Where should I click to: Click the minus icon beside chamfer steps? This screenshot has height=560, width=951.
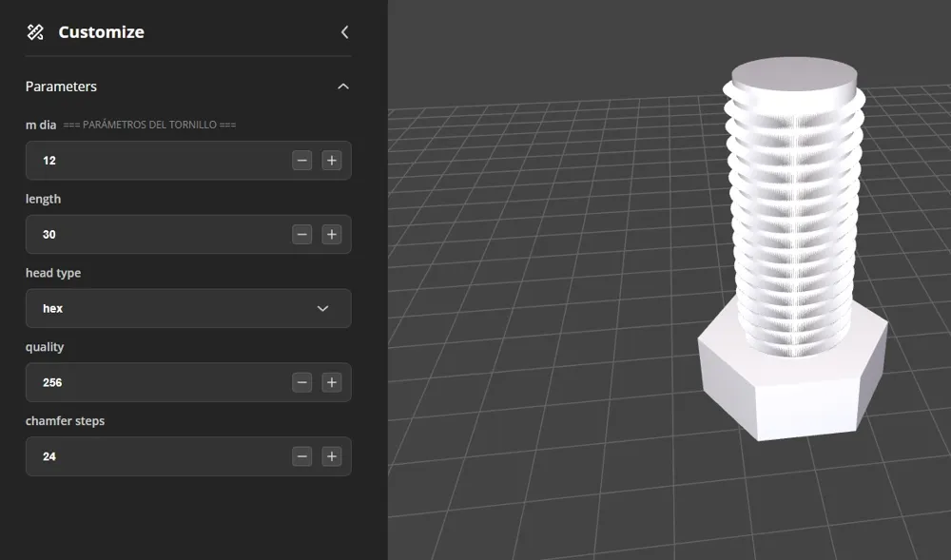tap(301, 456)
